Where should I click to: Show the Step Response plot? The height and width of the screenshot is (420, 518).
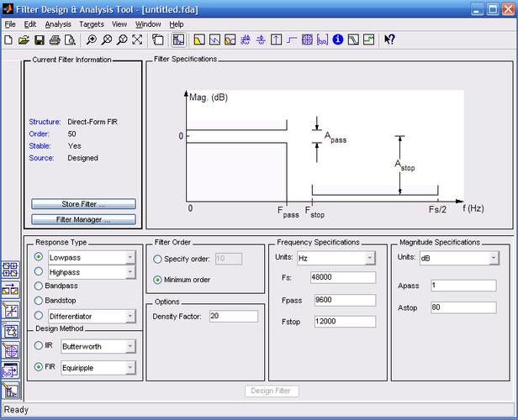pyautogui.click(x=291, y=40)
